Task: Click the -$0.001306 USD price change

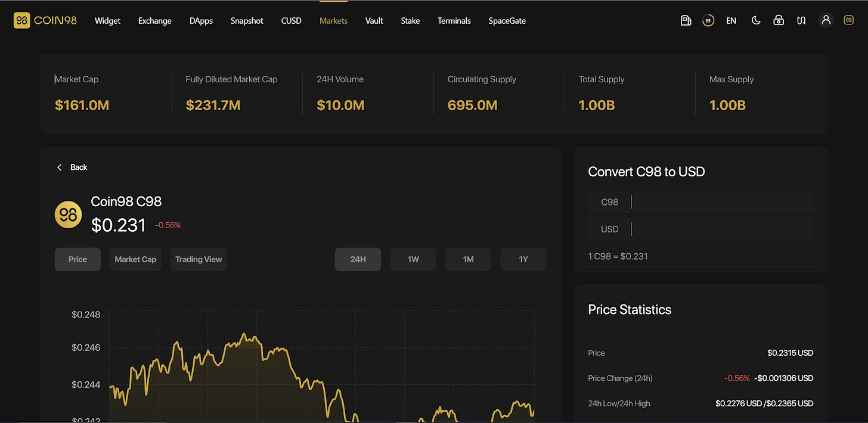Action: [783, 378]
